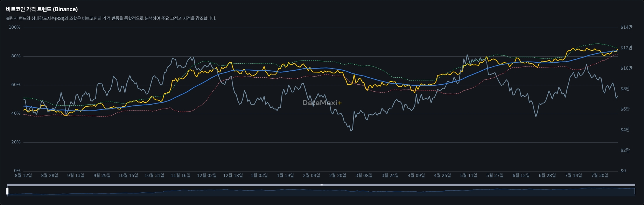Click the 40% label on the left axis

(16, 113)
